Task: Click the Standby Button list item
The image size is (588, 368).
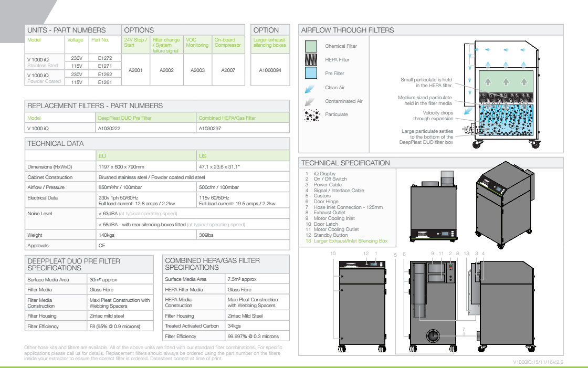Action: (331, 235)
